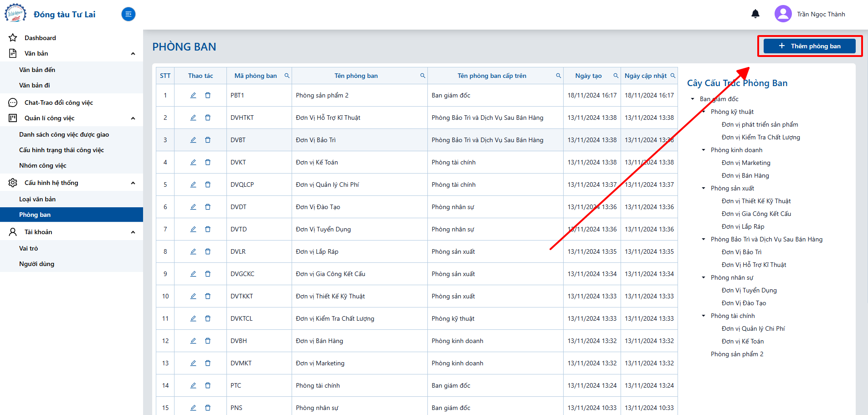Image resolution: width=868 pixels, height=415 pixels.
Task: Click the Đóng tàu Tư Lai logo
Action: coord(15,13)
